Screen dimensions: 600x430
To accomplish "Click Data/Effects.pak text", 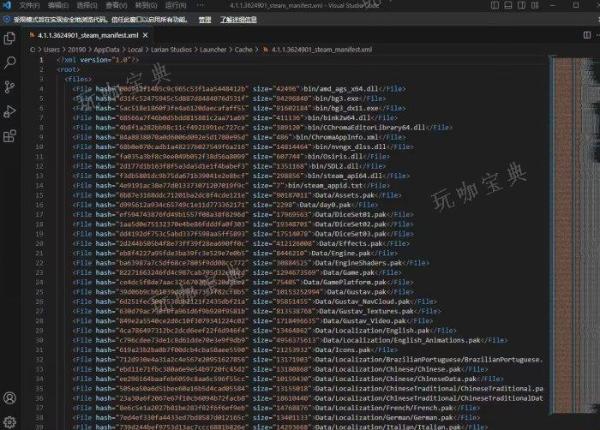I will click(350, 243).
